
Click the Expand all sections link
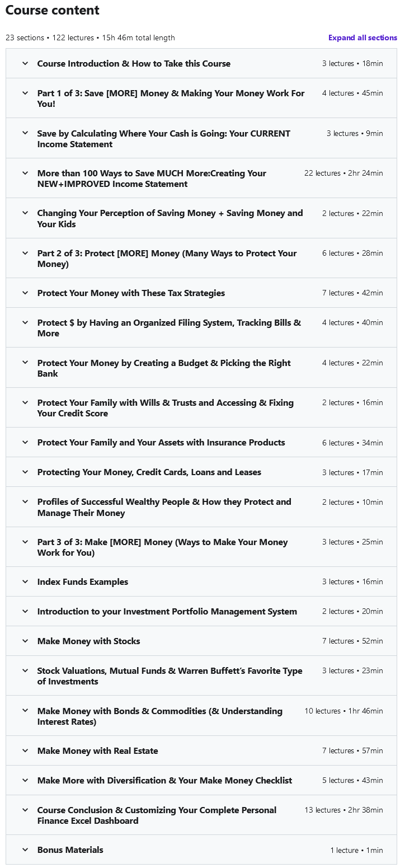point(363,38)
